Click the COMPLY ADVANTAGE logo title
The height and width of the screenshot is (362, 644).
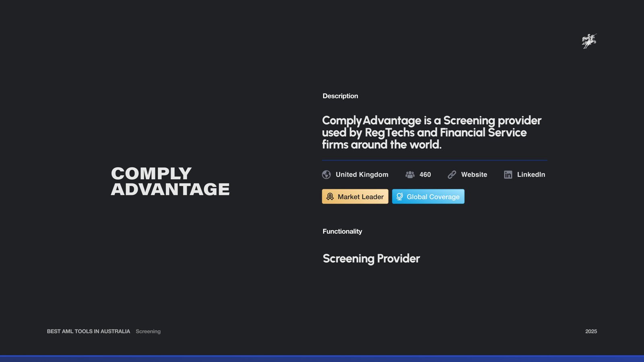pos(170,181)
